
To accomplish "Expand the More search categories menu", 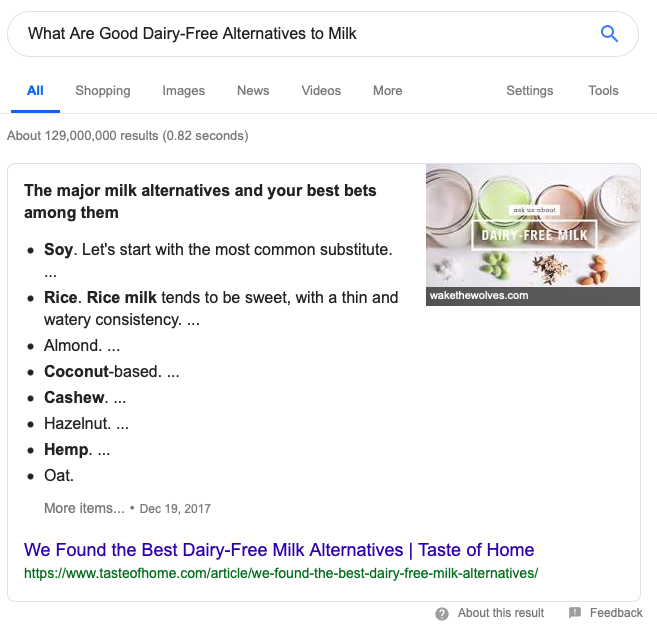I will tap(387, 91).
